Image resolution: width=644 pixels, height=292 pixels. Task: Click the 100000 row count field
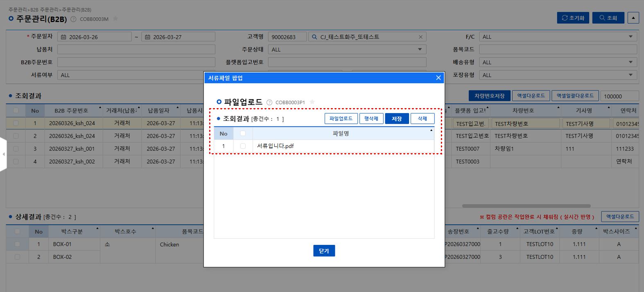point(620,96)
